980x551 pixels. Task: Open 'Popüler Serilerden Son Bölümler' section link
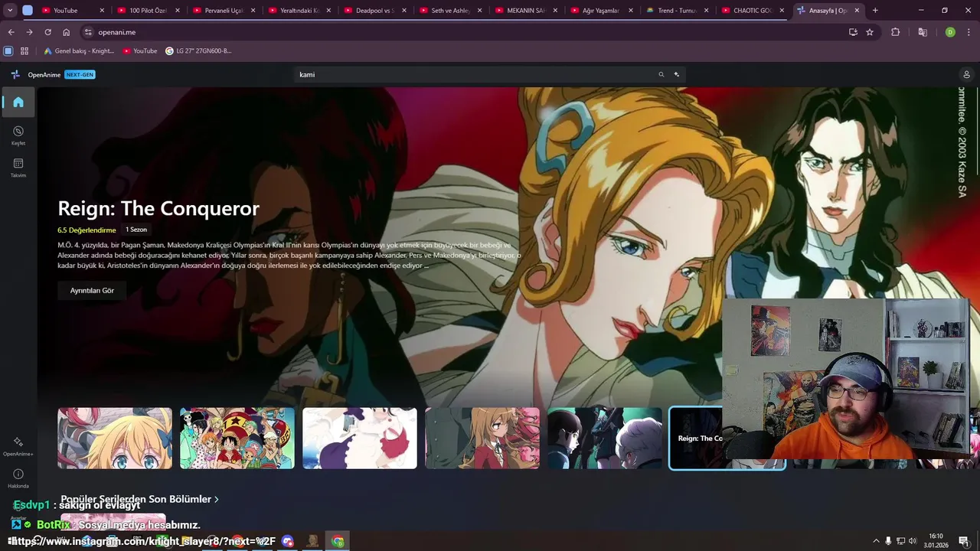coord(139,499)
